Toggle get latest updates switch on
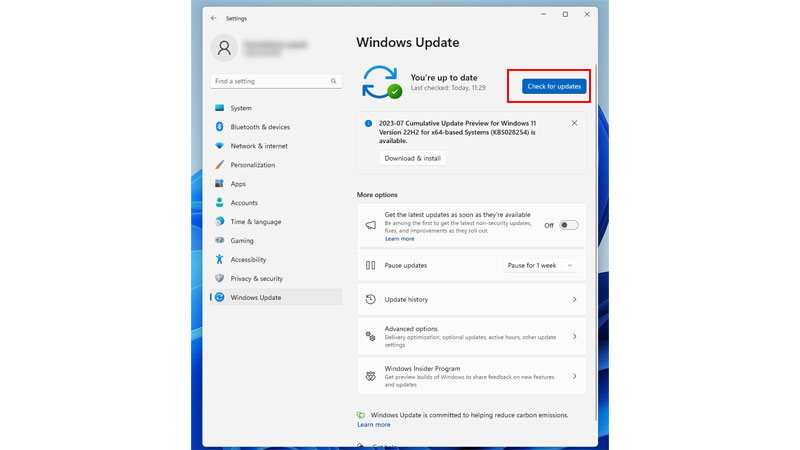 pos(568,225)
